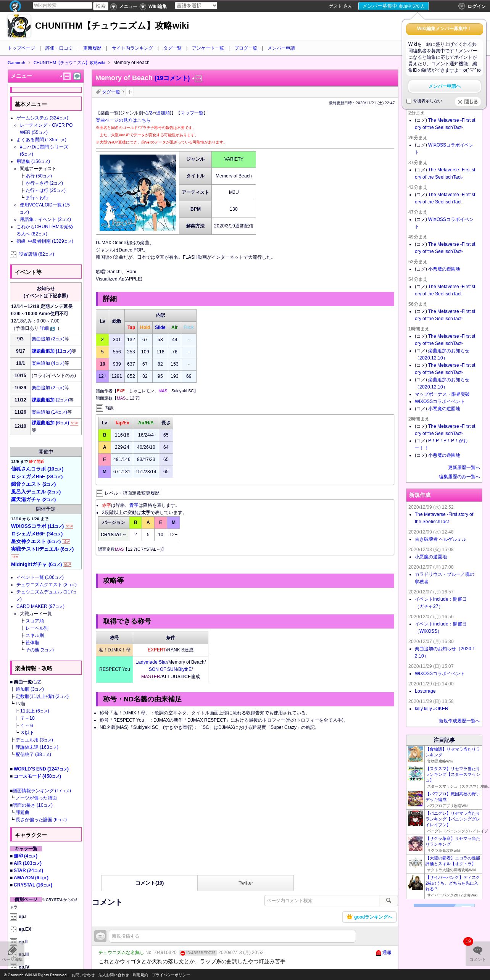The height and width of the screenshot is (980, 490).
Task: Open 更新履歴 in navigation
Action: pyautogui.click(x=92, y=48)
